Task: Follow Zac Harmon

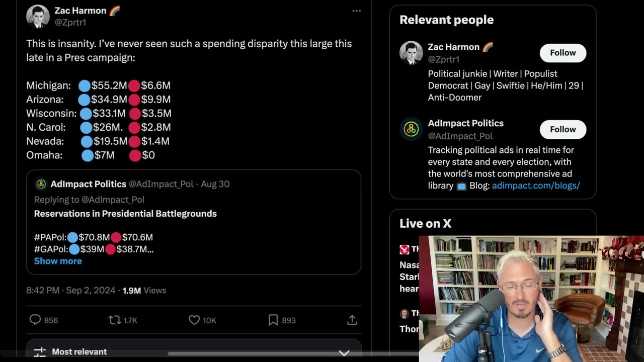Action: point(562,53)
